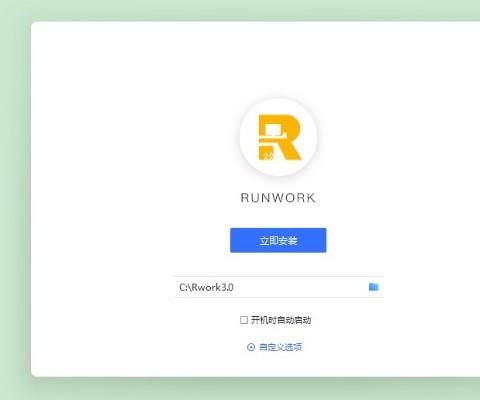Enable launch on boot checkbox square

point(244,320)
